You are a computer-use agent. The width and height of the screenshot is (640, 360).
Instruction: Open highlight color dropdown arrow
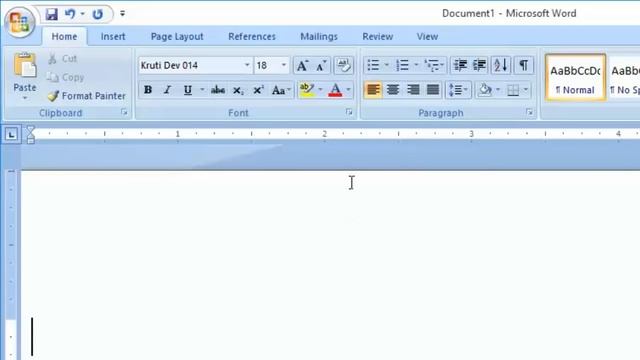point(320,90)
